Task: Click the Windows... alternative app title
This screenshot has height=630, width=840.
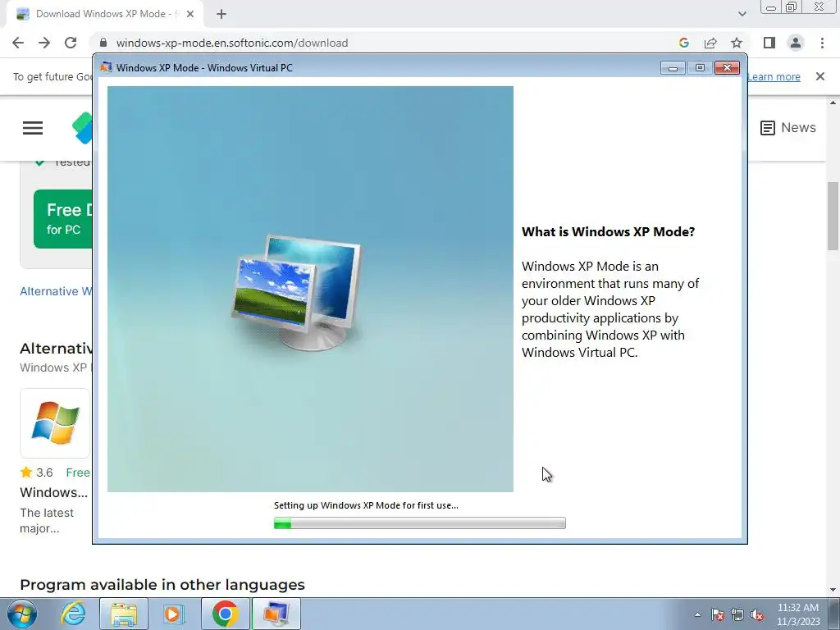Action: click(53, 492)
